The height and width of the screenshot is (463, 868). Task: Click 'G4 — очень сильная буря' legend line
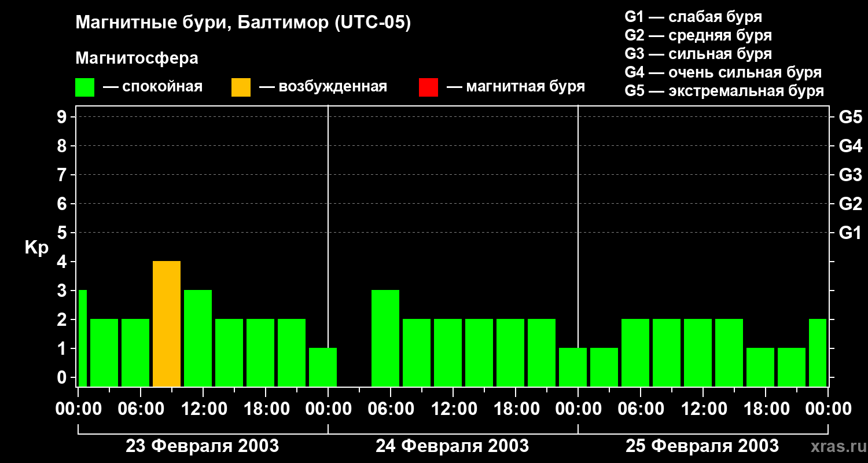723,72
